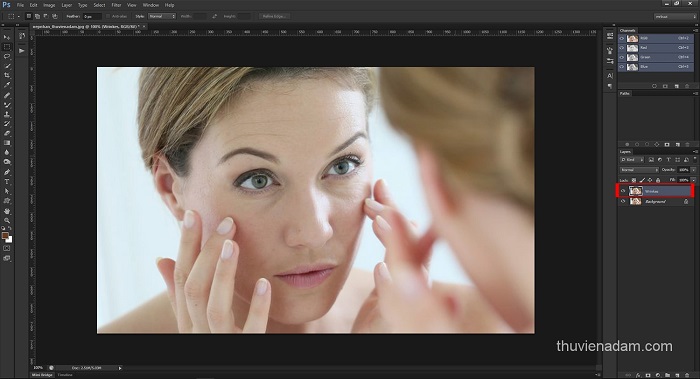
Task: Select the Path Selection tool
Action: [7, 191]
